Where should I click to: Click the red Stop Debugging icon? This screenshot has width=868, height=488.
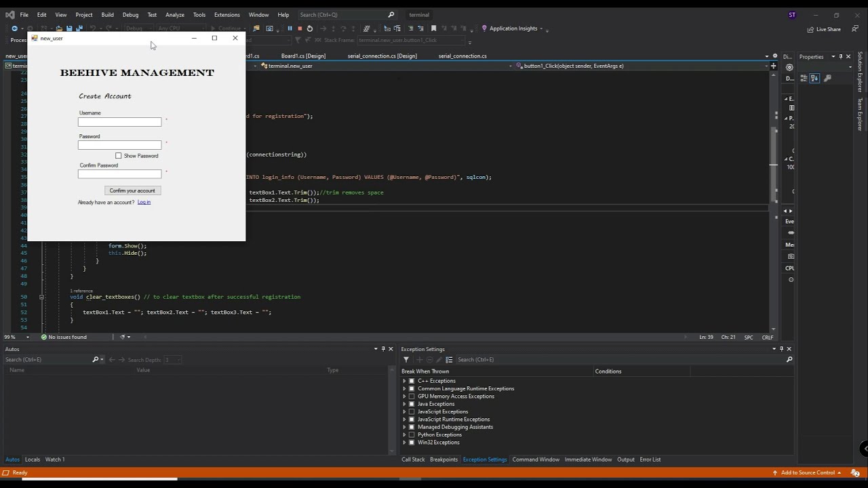point(300,28)
